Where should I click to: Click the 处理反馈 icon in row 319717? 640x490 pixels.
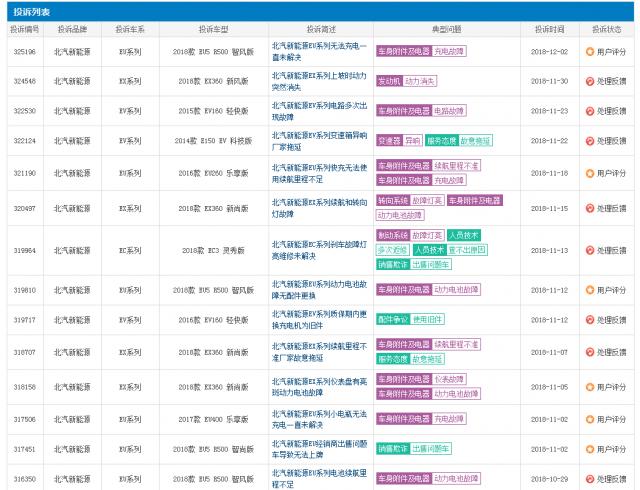pyautogui.click(x=589, y=320)
